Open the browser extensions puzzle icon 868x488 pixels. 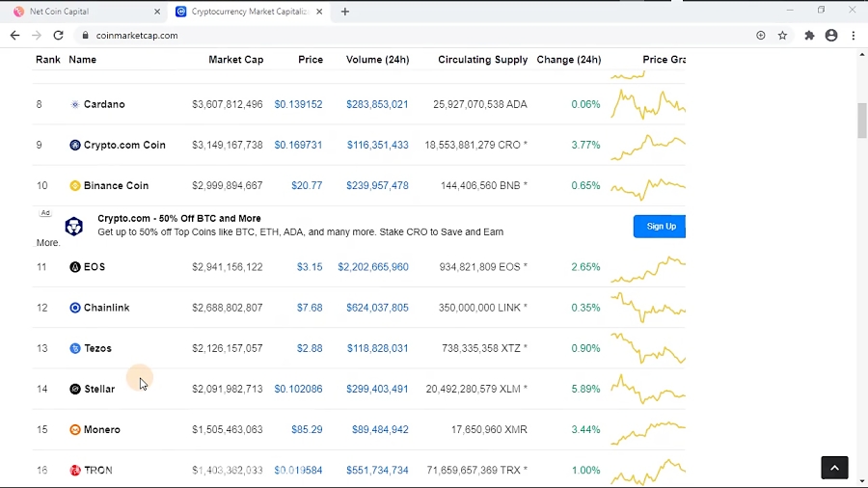point(809,36)
